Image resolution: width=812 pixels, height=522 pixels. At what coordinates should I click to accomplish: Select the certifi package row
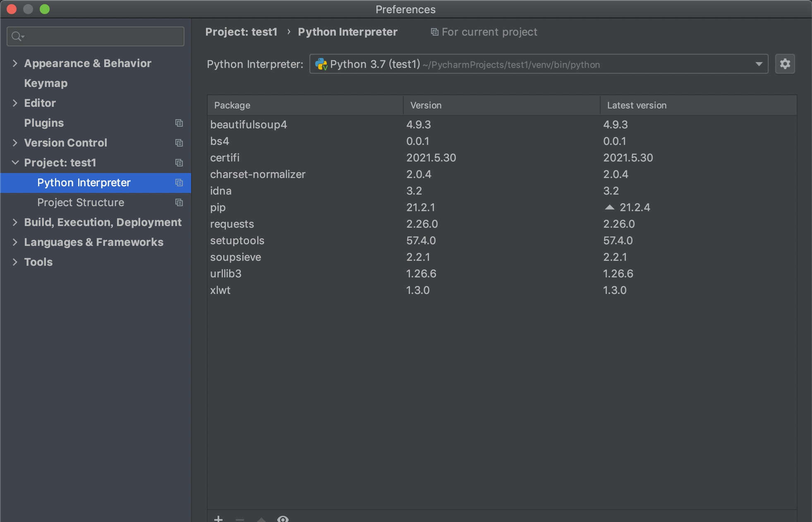502,158
